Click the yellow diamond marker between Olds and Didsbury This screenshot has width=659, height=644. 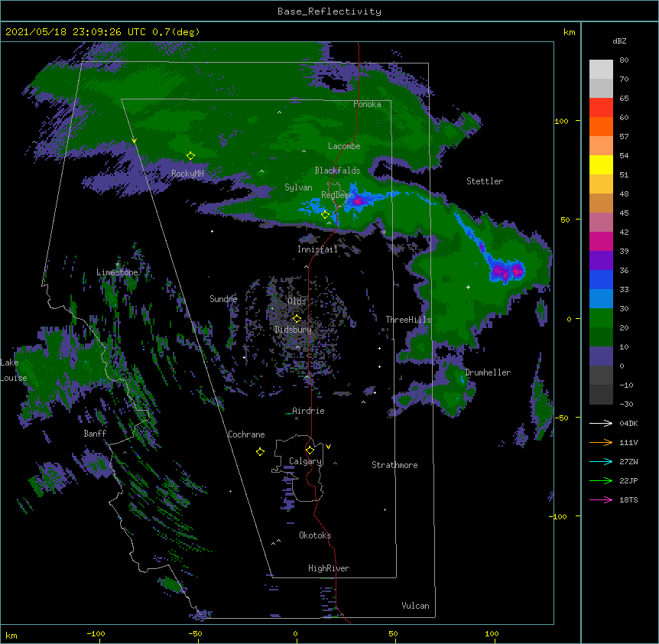297,319
